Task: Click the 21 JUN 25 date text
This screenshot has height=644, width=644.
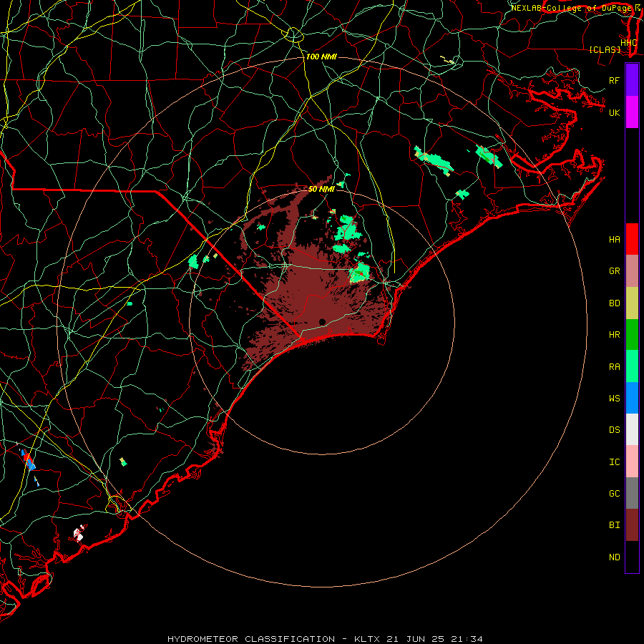Action: coord(416,639)
